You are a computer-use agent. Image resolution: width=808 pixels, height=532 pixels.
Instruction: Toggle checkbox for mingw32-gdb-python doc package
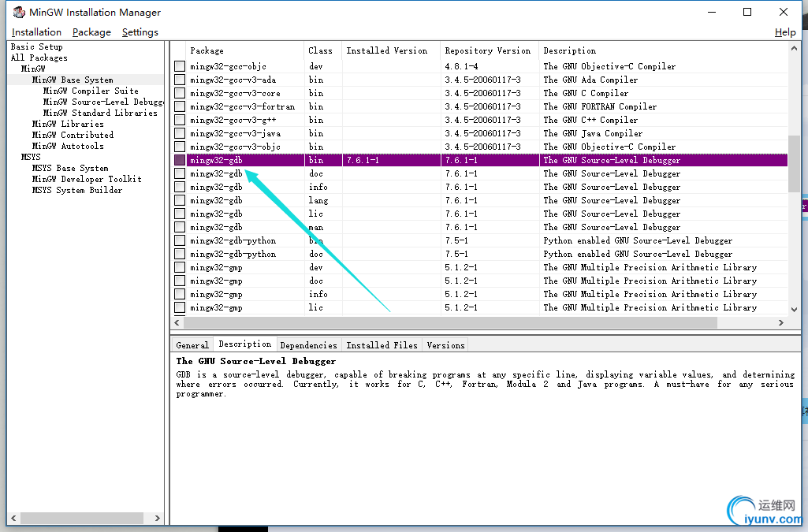[x=179, y=254]
